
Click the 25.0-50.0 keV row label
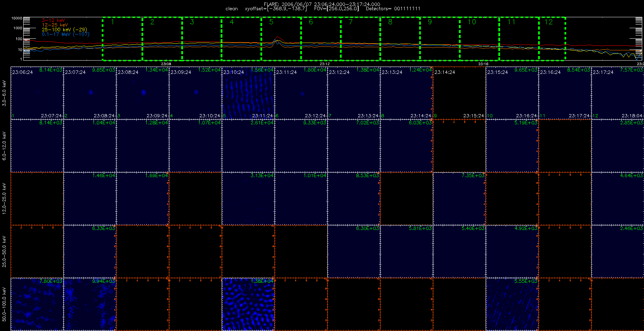4,251
